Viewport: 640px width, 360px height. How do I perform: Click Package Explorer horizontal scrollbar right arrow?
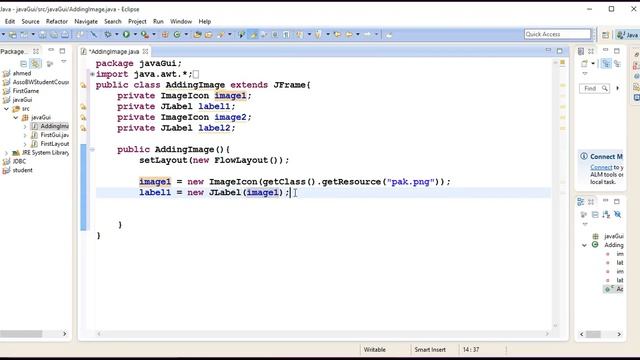pyautogui.click(x=64, y=334)
